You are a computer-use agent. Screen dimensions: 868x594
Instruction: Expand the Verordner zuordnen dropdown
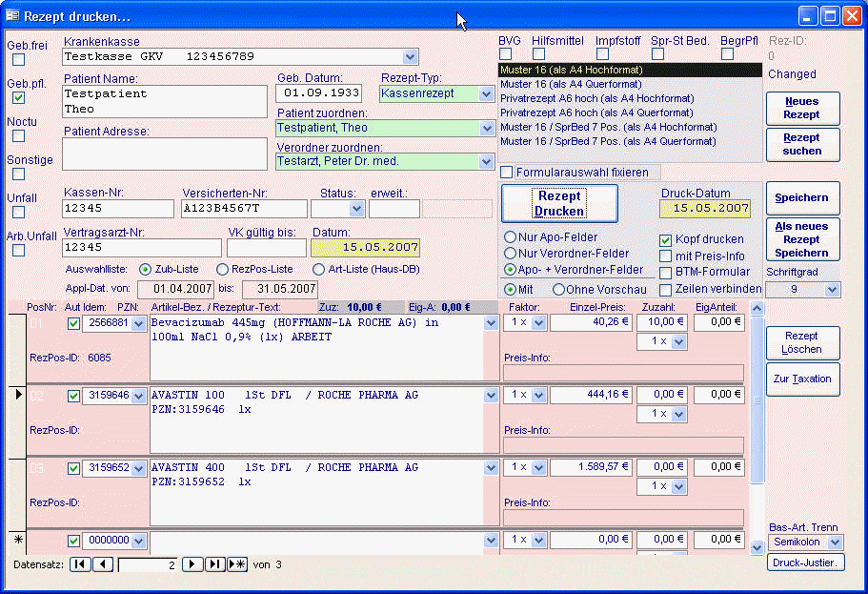tap(487, 162)
